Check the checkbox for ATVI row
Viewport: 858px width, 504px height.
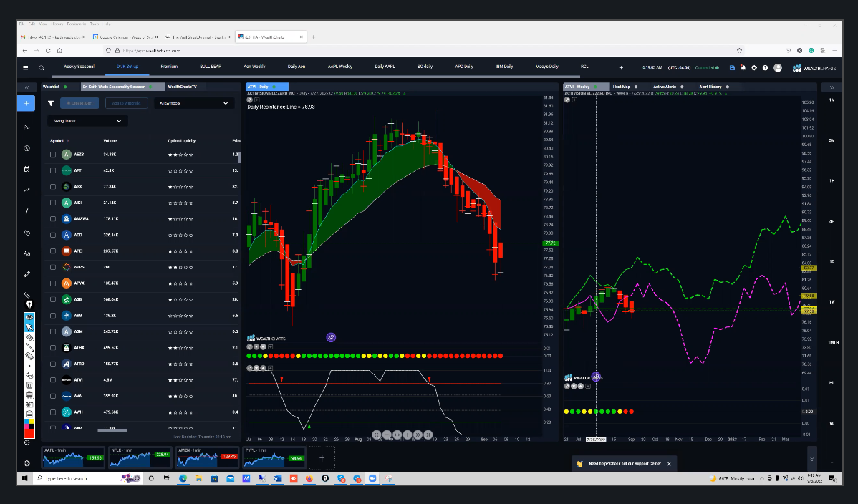53,380
